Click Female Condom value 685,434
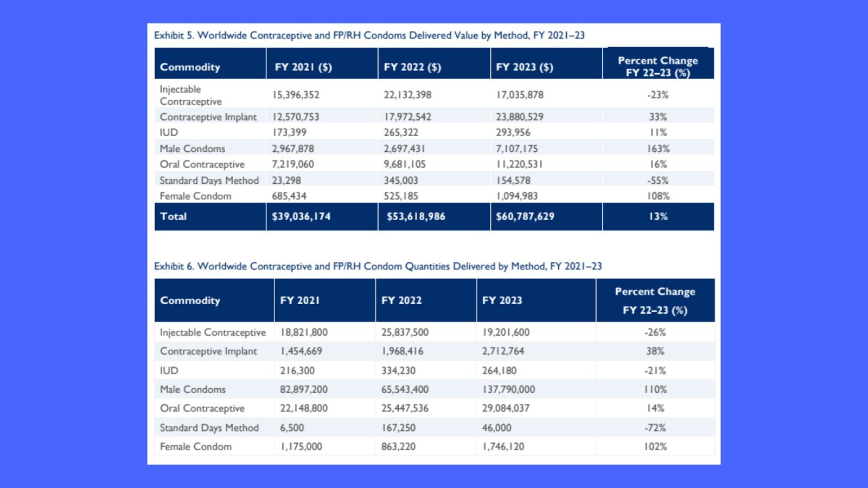The height and width of the screenshot is (488, 868). (x=289, y=196)
